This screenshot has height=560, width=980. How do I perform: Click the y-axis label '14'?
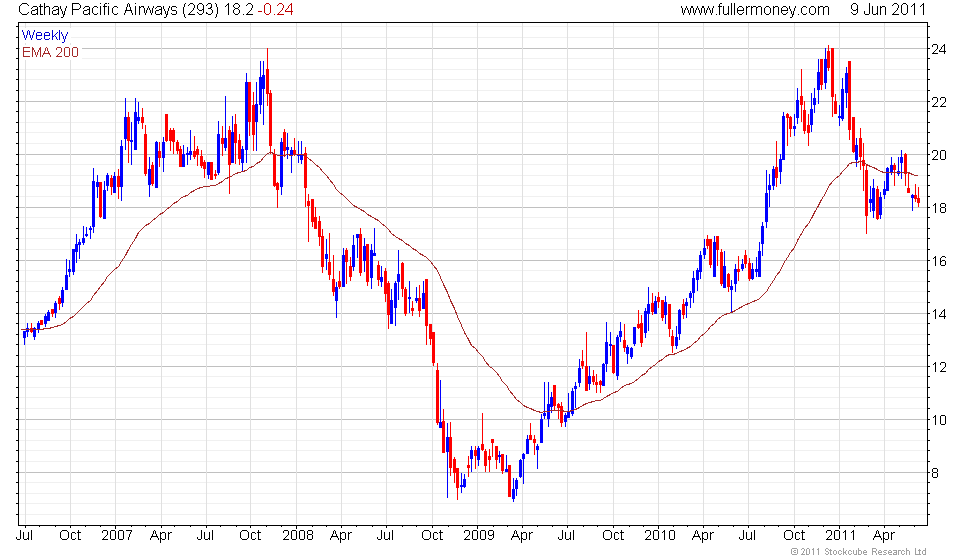(x=939, y=314)
